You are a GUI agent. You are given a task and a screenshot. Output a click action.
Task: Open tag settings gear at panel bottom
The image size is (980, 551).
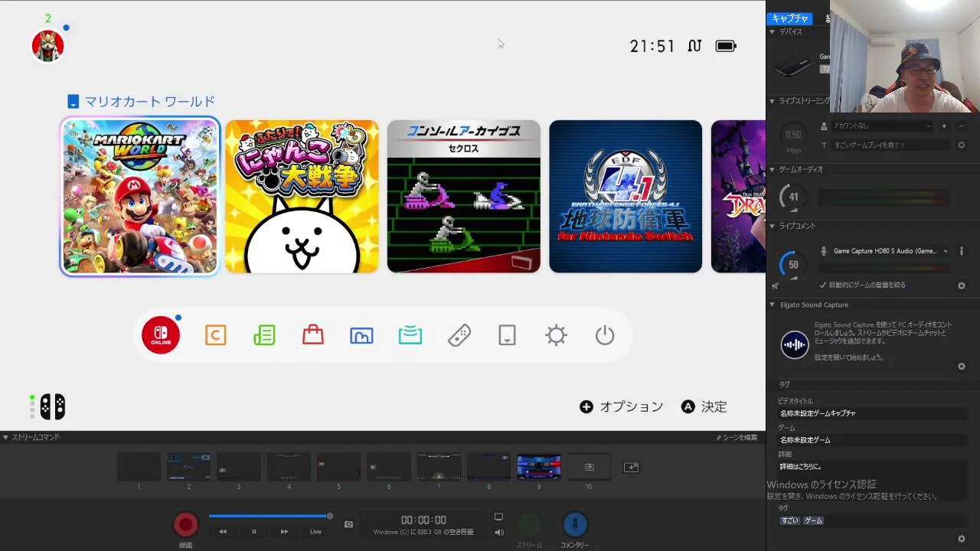click(962, 539)
